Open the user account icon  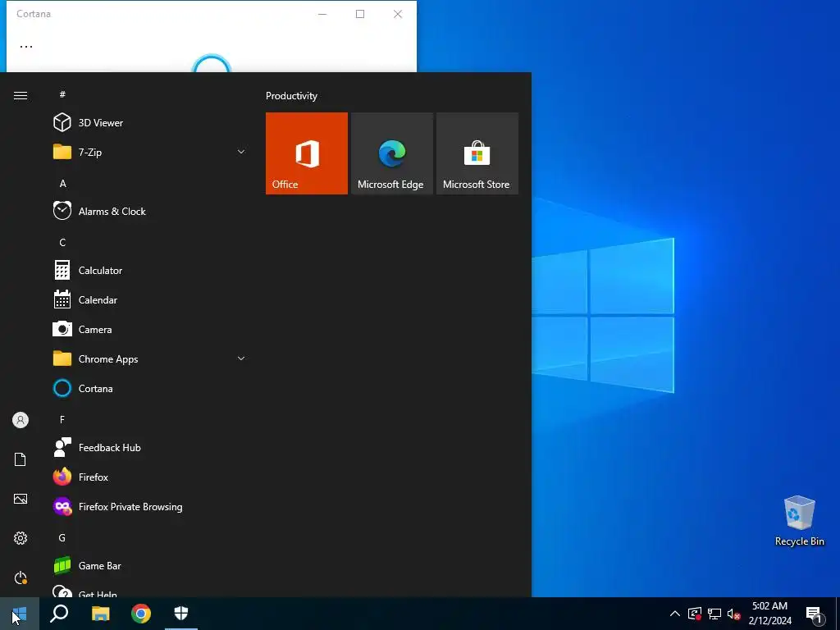click(21, 420)
